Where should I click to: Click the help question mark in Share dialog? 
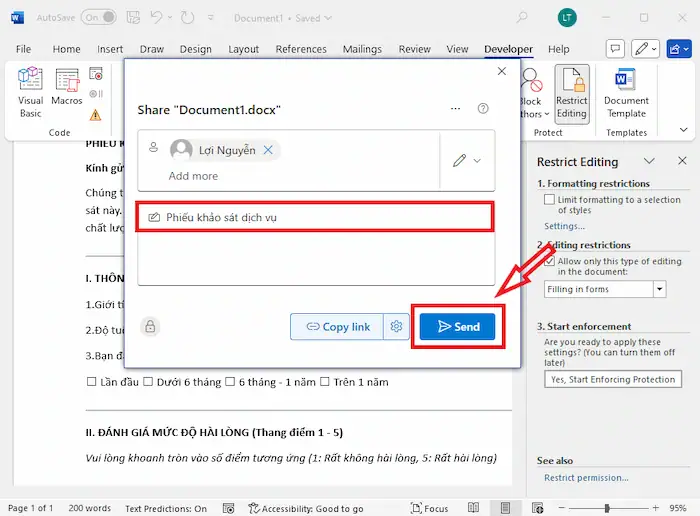coord(483,109)
